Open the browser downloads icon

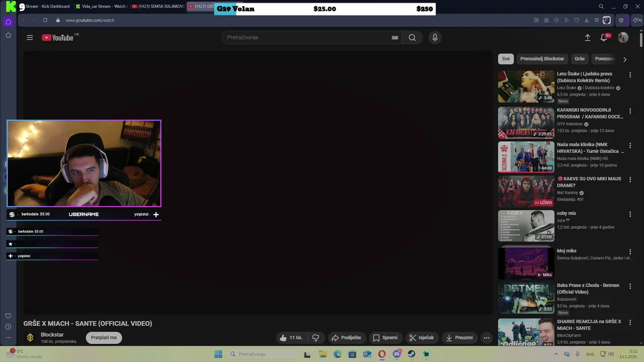(587, 20)
